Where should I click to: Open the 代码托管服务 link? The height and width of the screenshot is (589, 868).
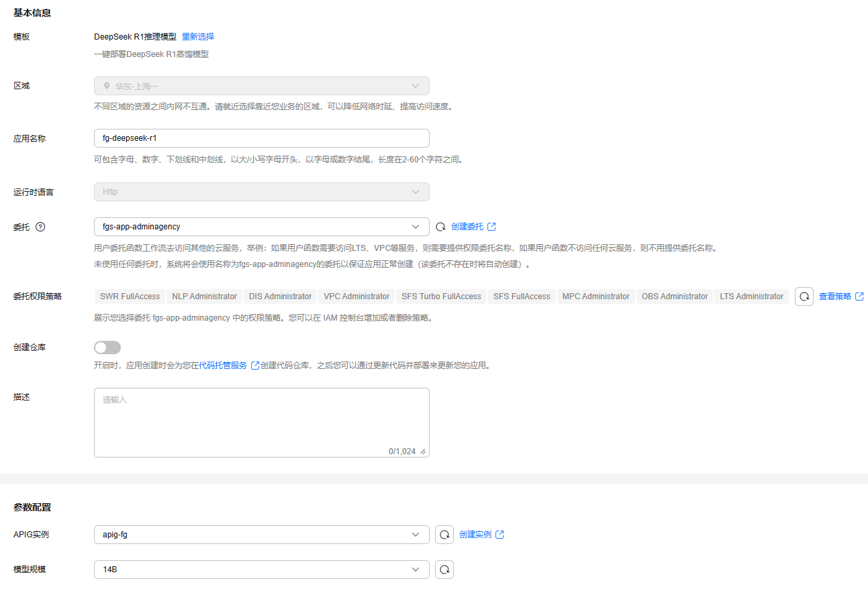pos(223,366)
